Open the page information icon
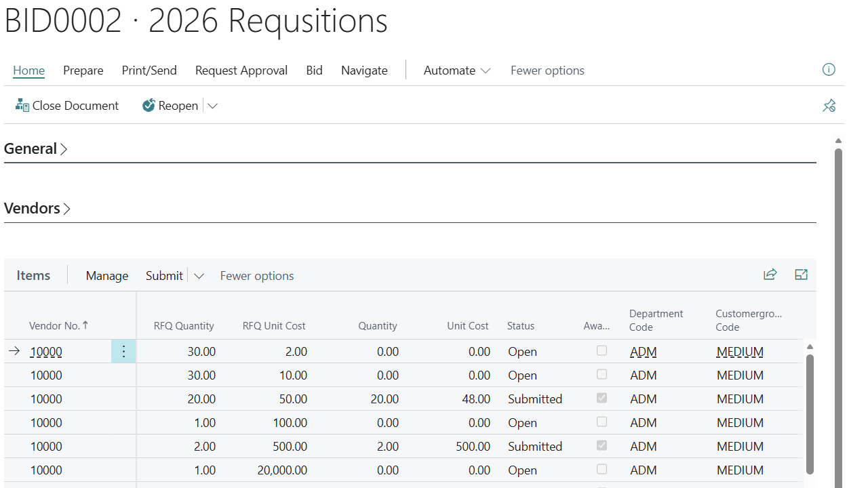The image size is (868, 488). point(828,70)
